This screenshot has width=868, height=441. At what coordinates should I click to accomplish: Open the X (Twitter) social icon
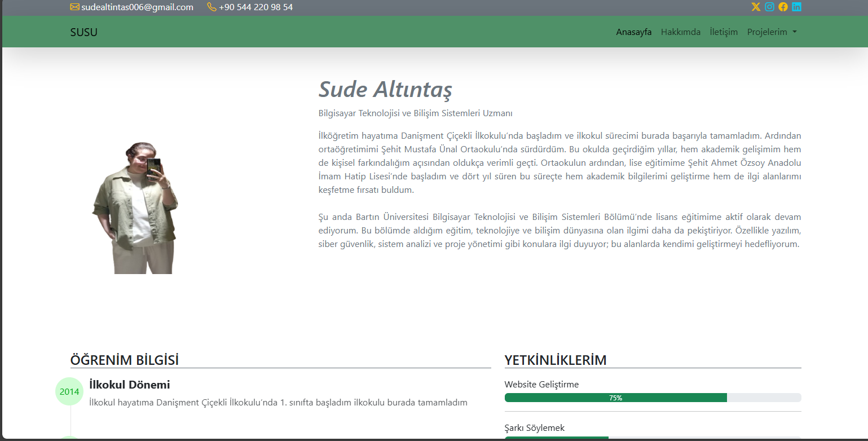pos(756,7)
